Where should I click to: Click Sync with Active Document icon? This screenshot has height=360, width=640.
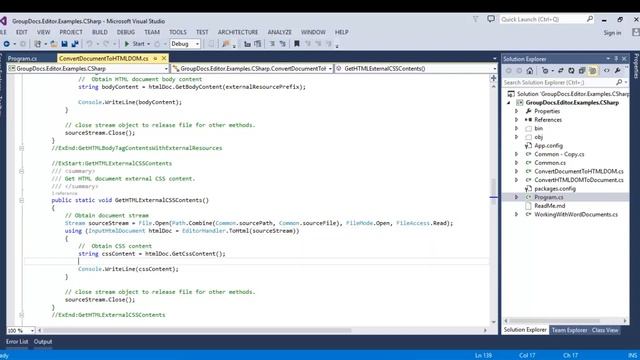[560, 71]
